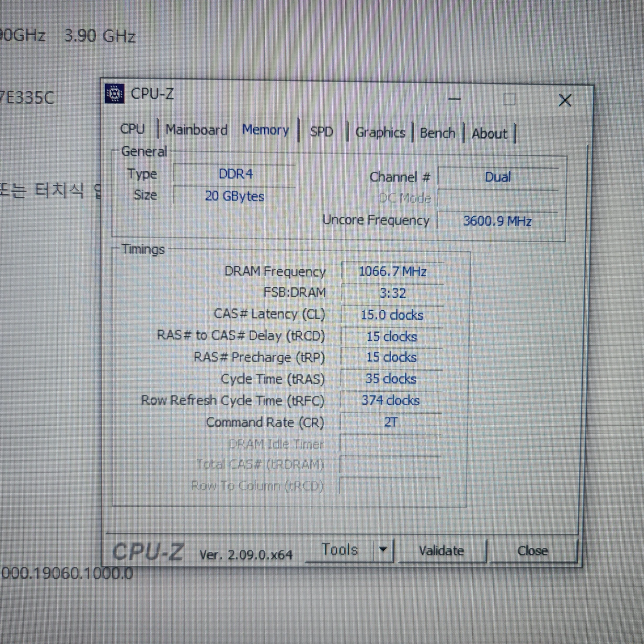This screenshot has width=644, height=644.
Task: Close CPU-Z with the title bar X
Action: [x=565, y=100]
